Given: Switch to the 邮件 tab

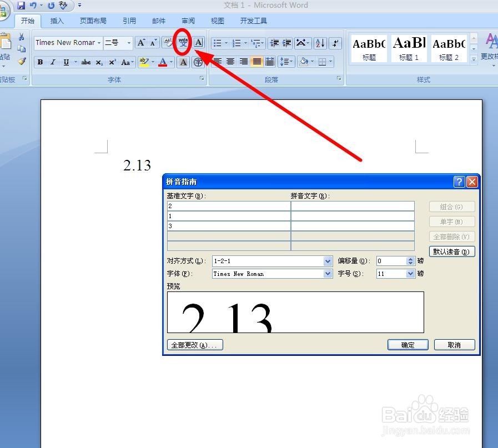Looking at the screenshot, I should [159, 21].
